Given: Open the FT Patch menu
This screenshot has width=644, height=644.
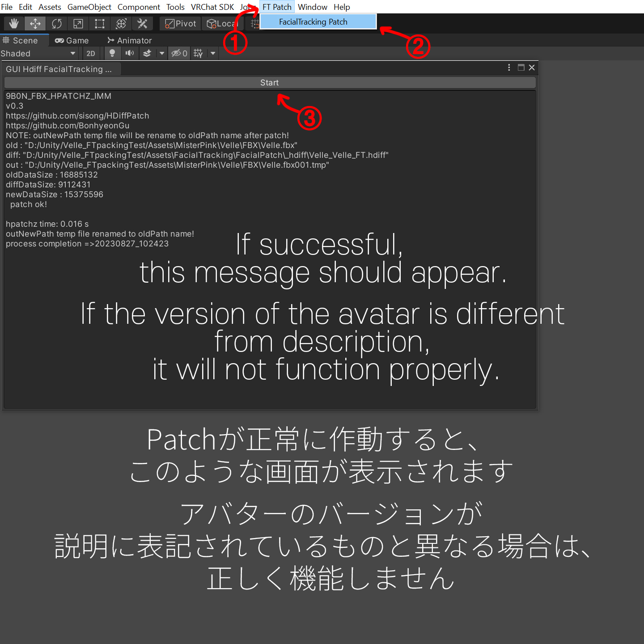Looking at the screenshot, I should (276, 7).
